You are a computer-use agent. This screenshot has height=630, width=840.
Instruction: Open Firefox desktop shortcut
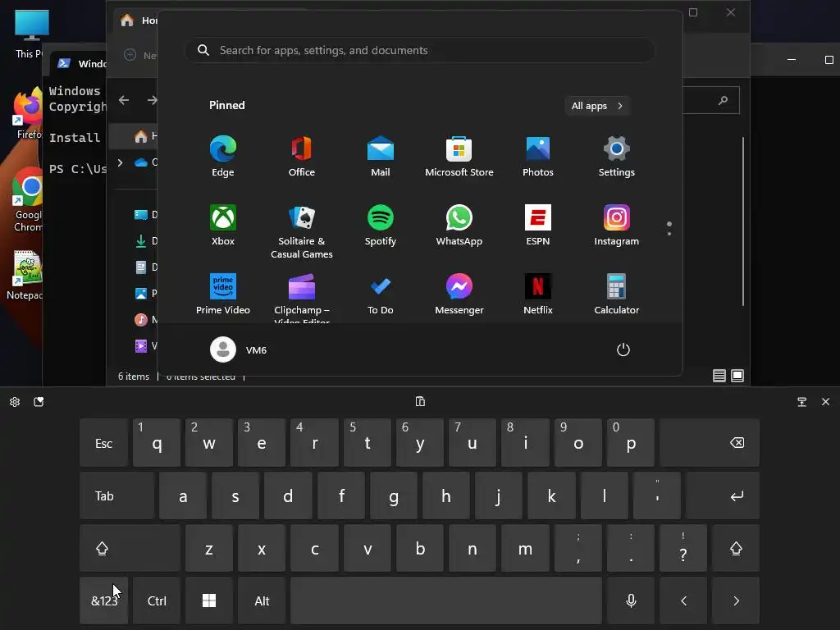(x=28, y=114)
